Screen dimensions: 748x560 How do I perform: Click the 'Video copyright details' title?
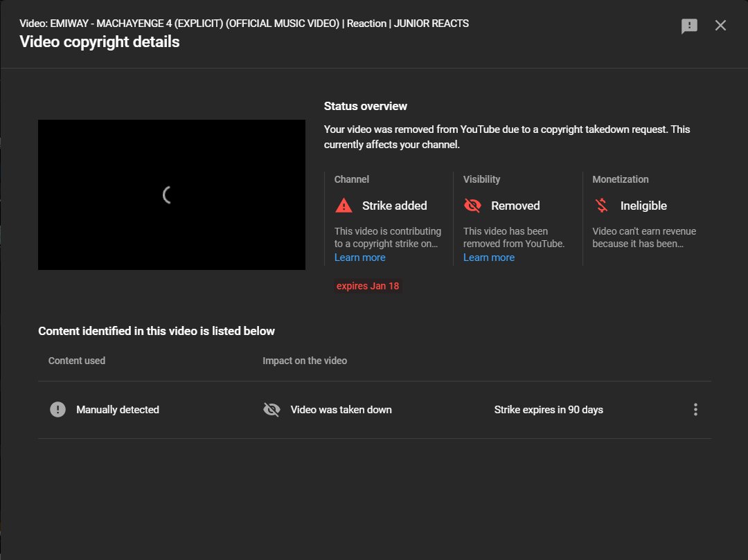100,42
